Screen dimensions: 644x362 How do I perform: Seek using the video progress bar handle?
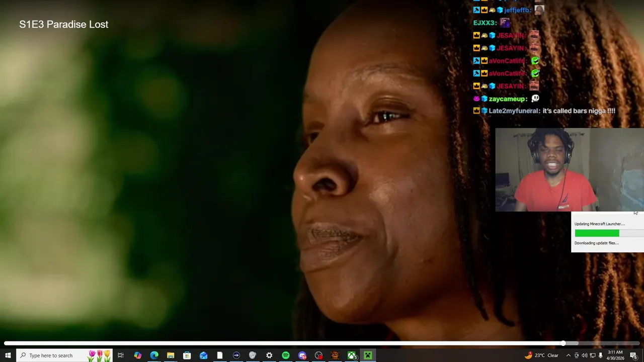click(x=563, y=343)
